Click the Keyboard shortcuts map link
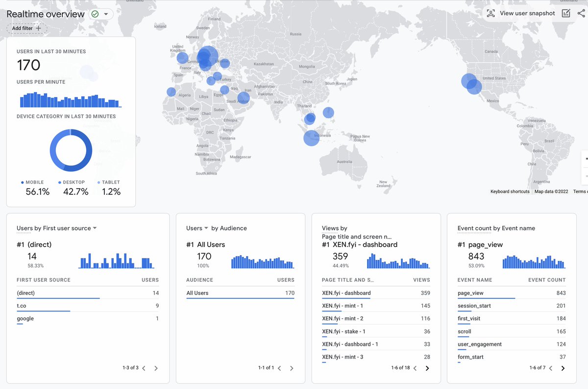The height and width of the screenshot is (389, 588). (x=510, y=191)
